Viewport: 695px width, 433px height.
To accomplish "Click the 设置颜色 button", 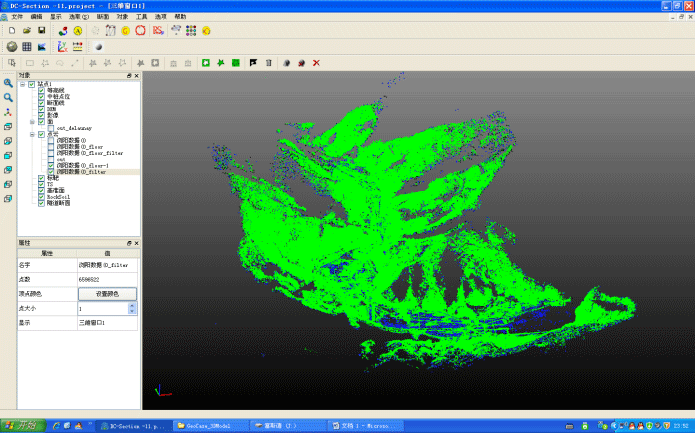I will 106,294.
